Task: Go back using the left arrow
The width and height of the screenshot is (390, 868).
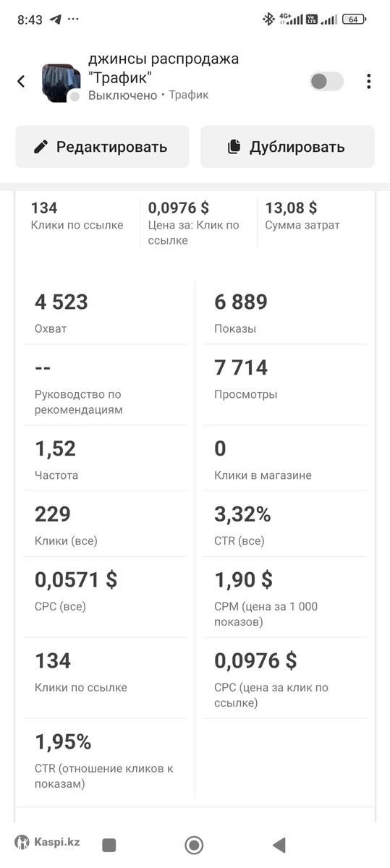Action: point(21,81)
